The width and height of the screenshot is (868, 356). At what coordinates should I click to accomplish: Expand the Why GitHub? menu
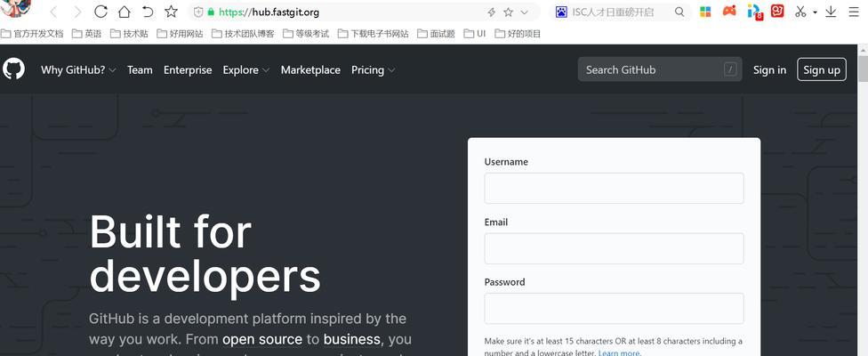tap(78, 69)
